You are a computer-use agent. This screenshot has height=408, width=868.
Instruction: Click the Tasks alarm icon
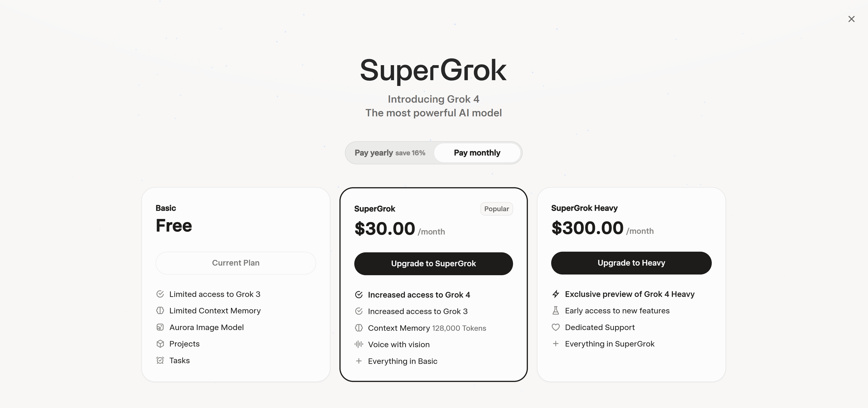(x=160, y=360)
